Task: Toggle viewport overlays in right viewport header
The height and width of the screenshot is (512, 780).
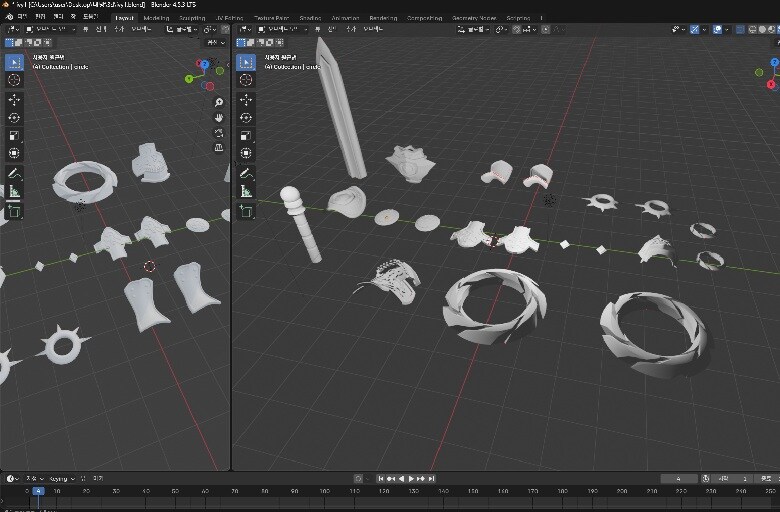Action: [718, 30]
